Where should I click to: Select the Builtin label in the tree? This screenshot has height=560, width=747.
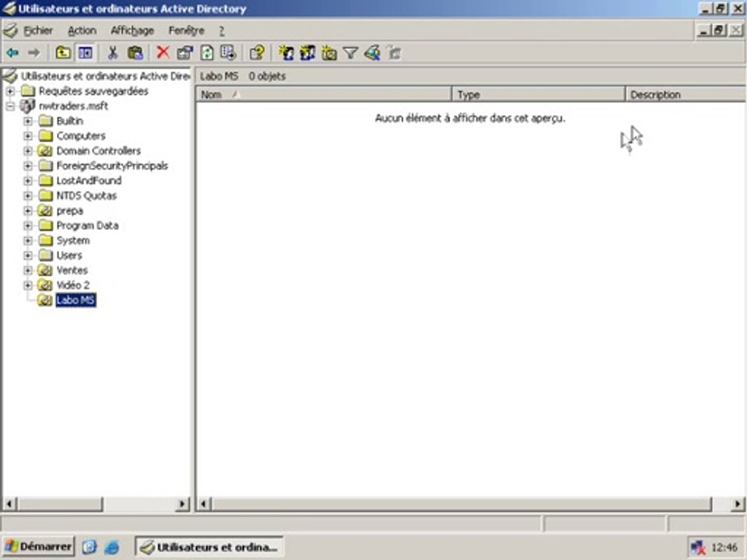(69, 121)
